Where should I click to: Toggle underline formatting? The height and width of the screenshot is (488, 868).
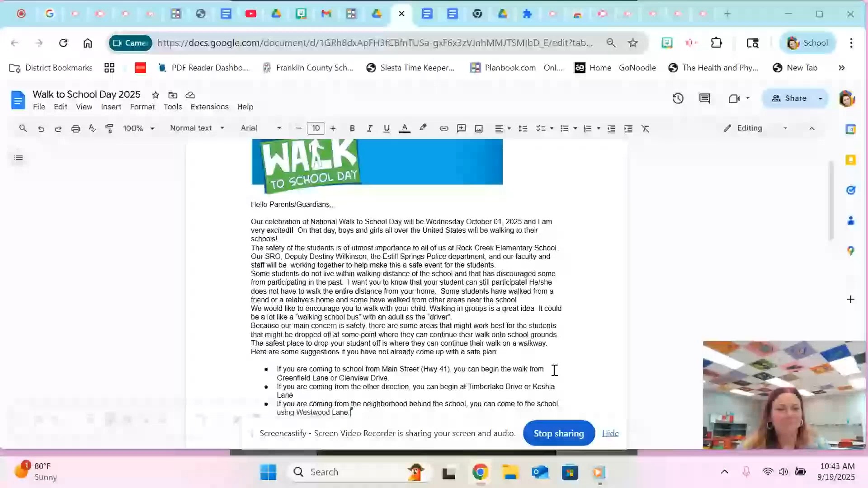tap(387, 129)
